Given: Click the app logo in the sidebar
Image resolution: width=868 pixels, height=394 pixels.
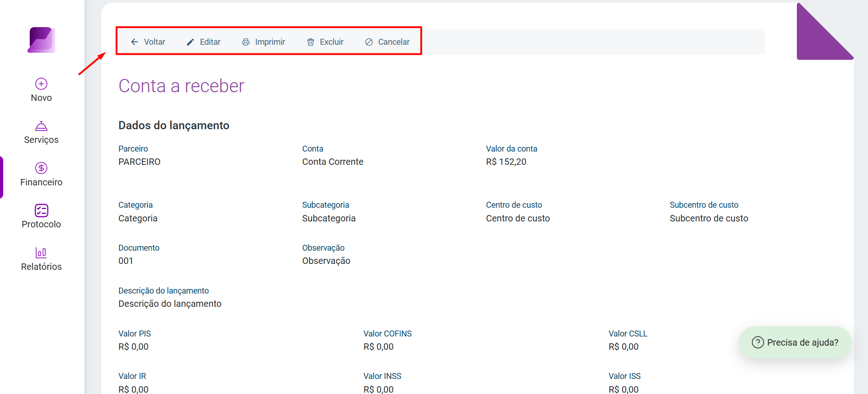Looking at the screenshot, I should tap(42, 40).
